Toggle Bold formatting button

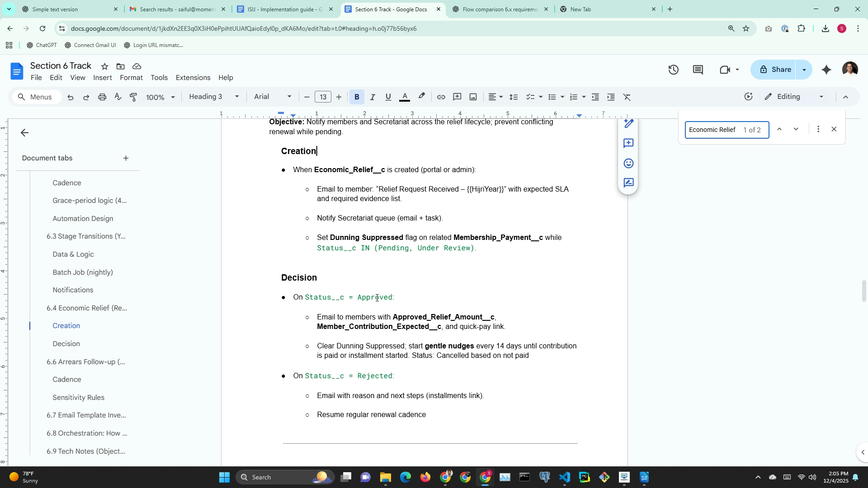(x=357, y=97)
